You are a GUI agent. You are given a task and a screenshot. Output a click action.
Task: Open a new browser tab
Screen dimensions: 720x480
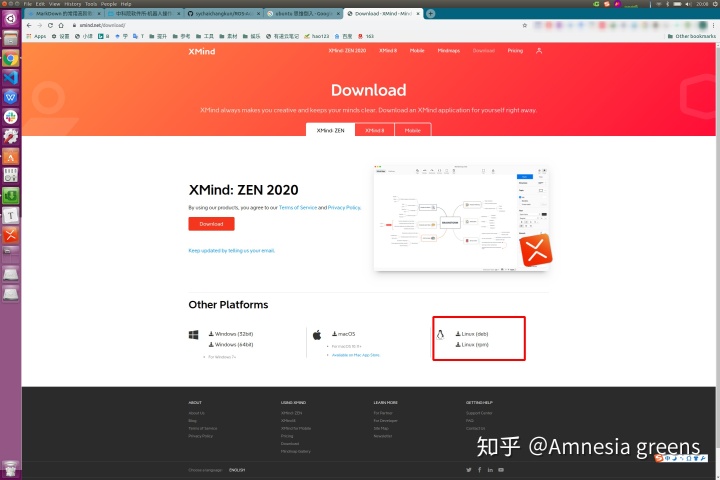pos(430,14)
